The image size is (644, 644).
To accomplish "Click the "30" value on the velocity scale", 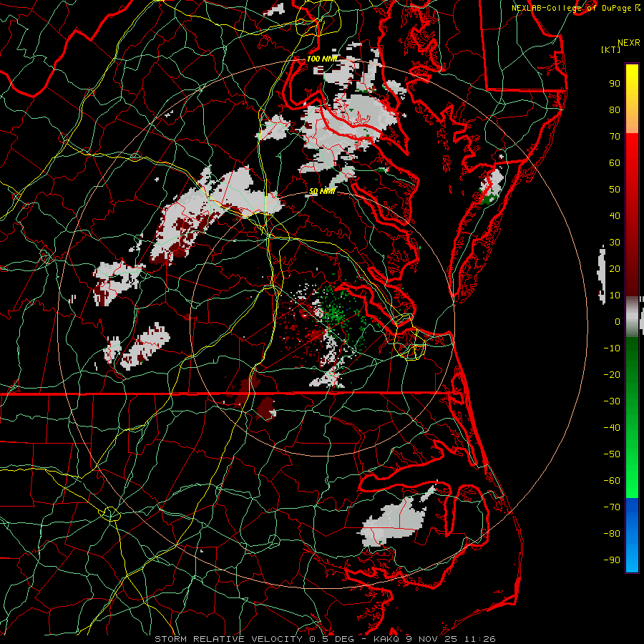I will 615,243.
